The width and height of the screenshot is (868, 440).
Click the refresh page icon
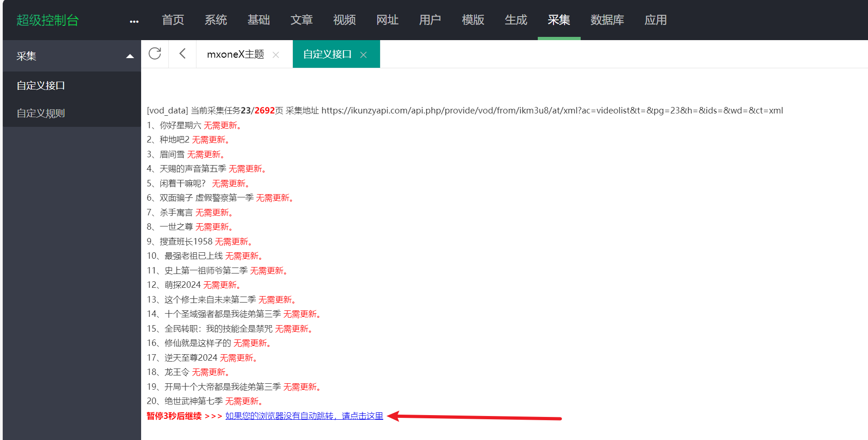click(x=155, y=54)
